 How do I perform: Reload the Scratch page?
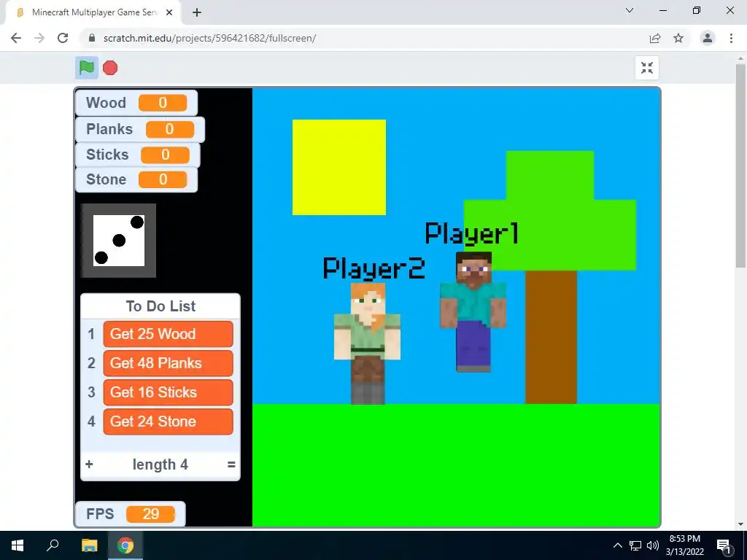click(x=63, y=38)
